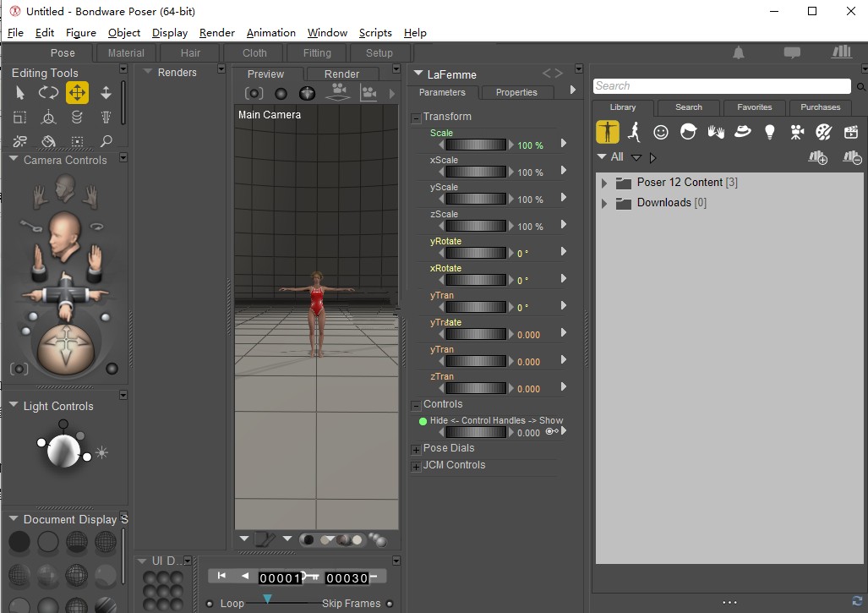Select the Lights bulb category icon
The image size is (868, 613).
pos(769,132)
